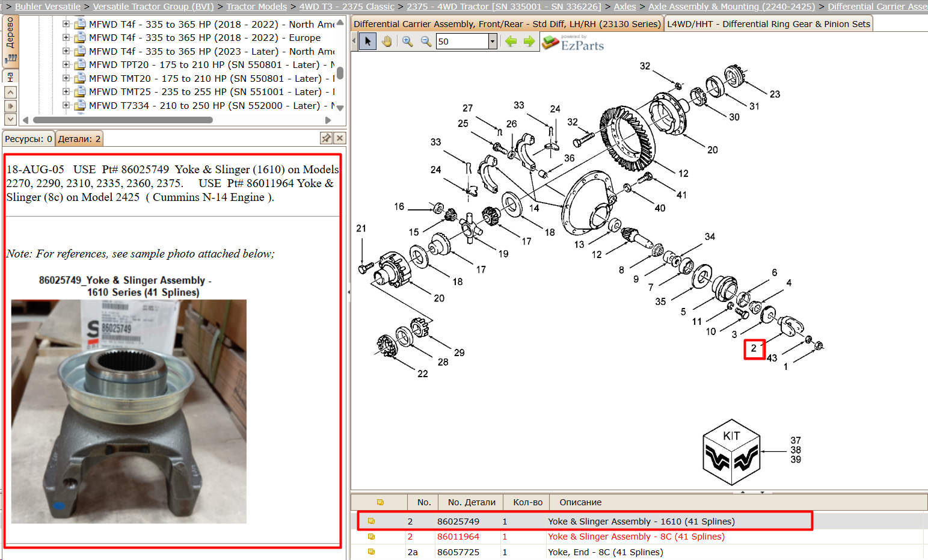Screen dimensions: 928x560
Task: Open Axles breadcrumb link
Action: pyautogui.click(x=625, y=7)
